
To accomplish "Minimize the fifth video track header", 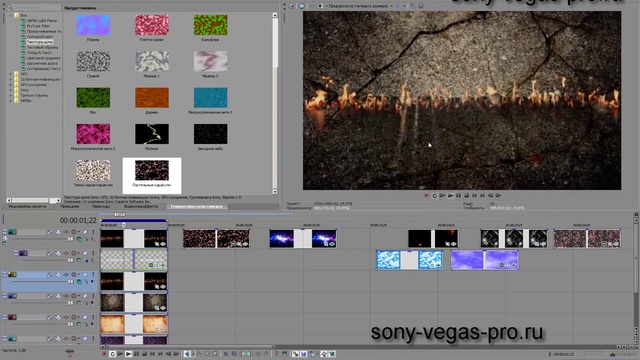I will [4, 317].
